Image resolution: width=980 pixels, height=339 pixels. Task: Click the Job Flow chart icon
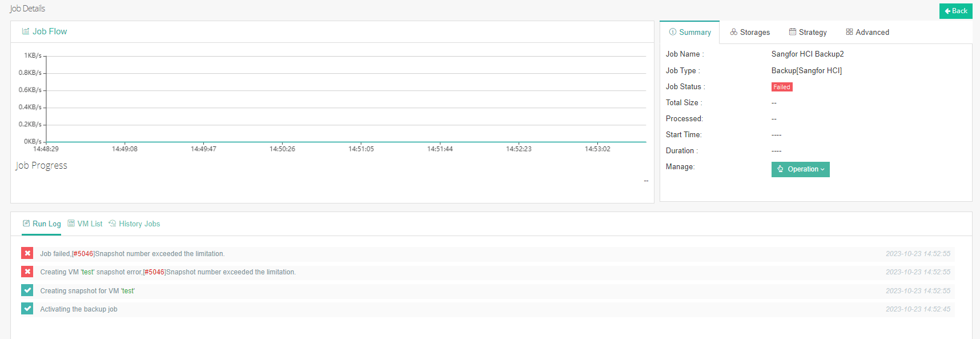[26, 31]
